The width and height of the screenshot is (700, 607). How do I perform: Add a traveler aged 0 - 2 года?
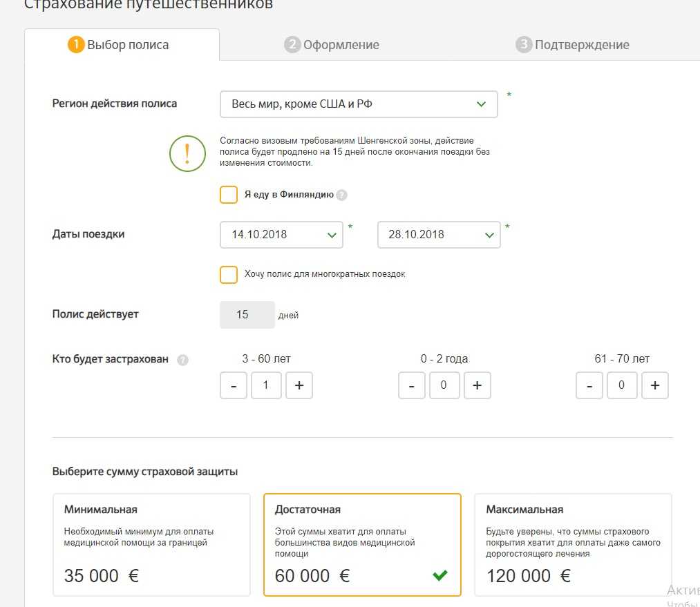(477, 386)
